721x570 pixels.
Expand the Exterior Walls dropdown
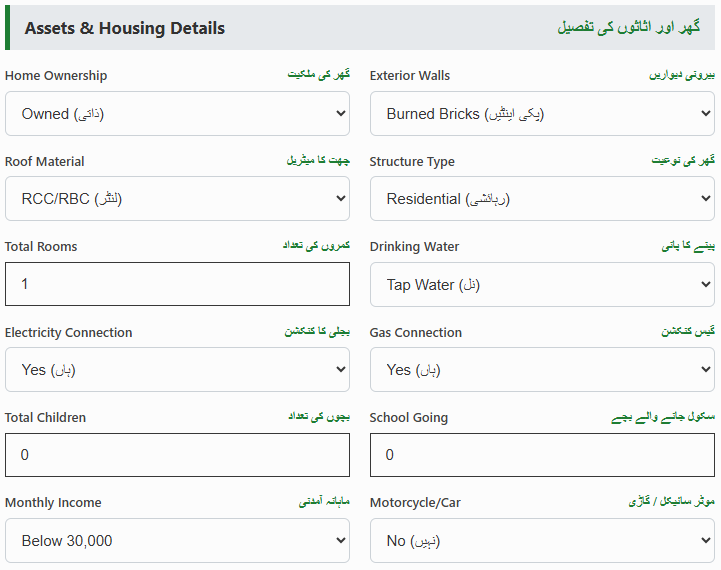point(542,114)
